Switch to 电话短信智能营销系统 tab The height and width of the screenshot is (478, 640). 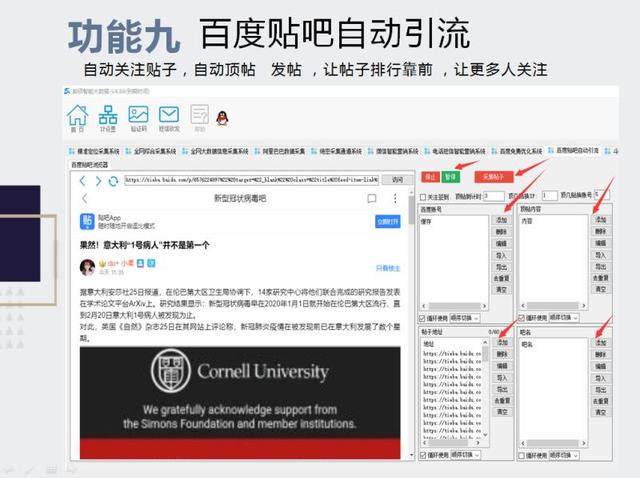(x=455, y=151)
